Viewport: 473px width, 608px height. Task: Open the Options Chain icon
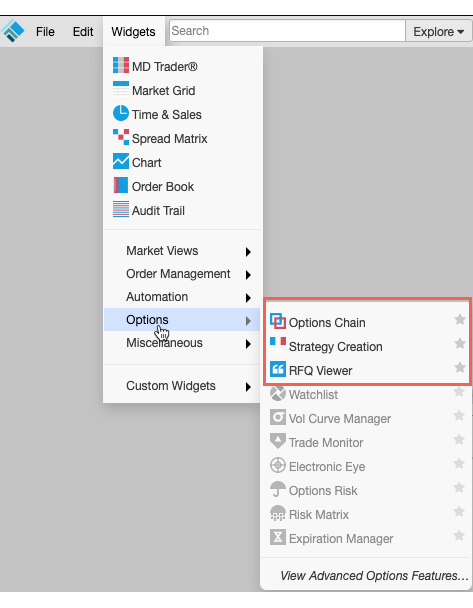(278, 321)
